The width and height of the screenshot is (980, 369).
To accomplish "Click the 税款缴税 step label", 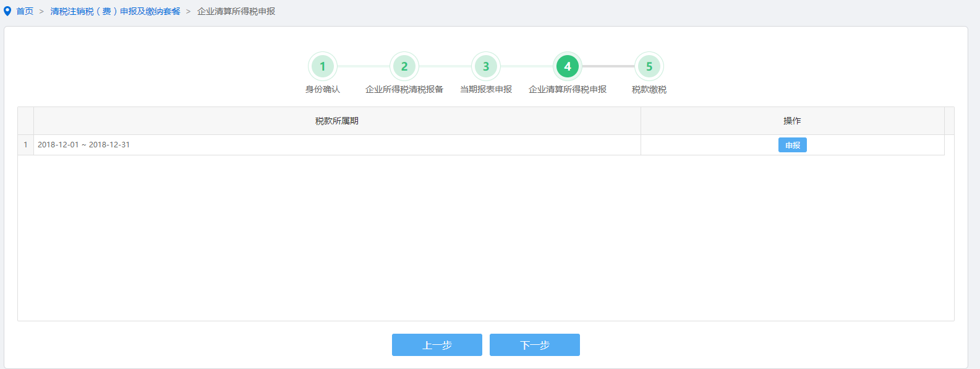I will click(x=649, y=89).
